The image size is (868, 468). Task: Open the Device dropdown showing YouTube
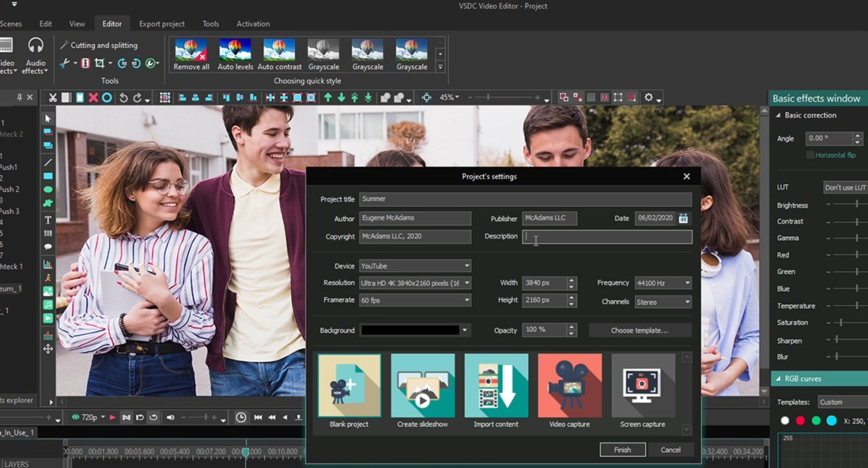click(415, 266)
